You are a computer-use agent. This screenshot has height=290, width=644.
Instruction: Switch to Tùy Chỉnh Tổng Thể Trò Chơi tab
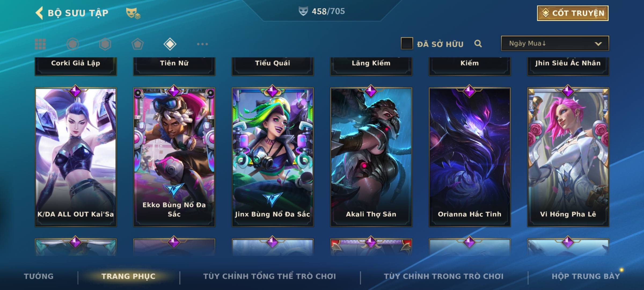tap(269, 276)
